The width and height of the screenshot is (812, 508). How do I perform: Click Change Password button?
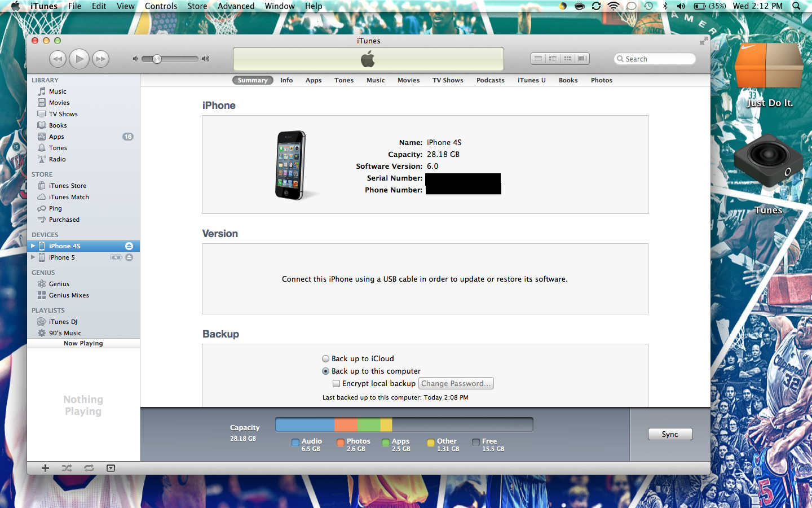pos(456,383)
